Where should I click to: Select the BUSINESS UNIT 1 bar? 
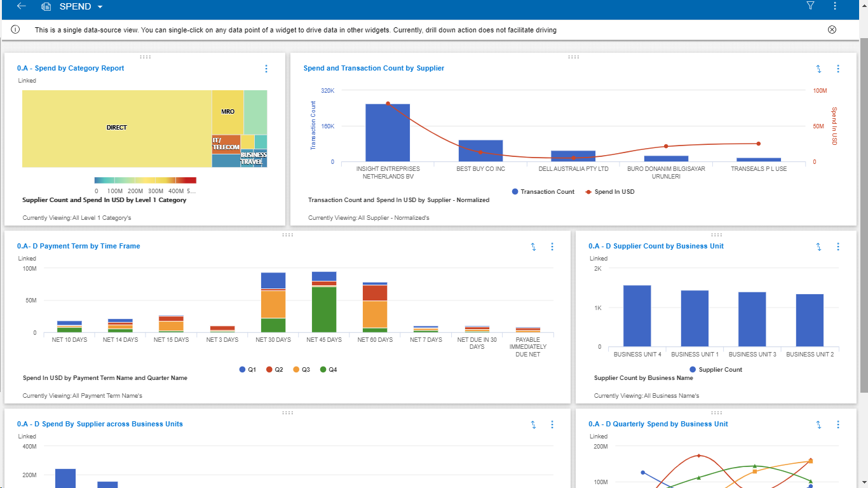point(695,318)
